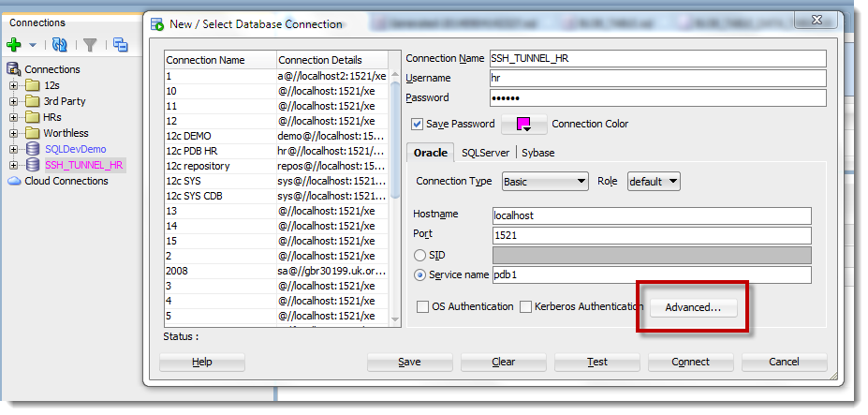
Task: Select the 12c SYS CDB connection row
Action: click(x=276, y=196)
